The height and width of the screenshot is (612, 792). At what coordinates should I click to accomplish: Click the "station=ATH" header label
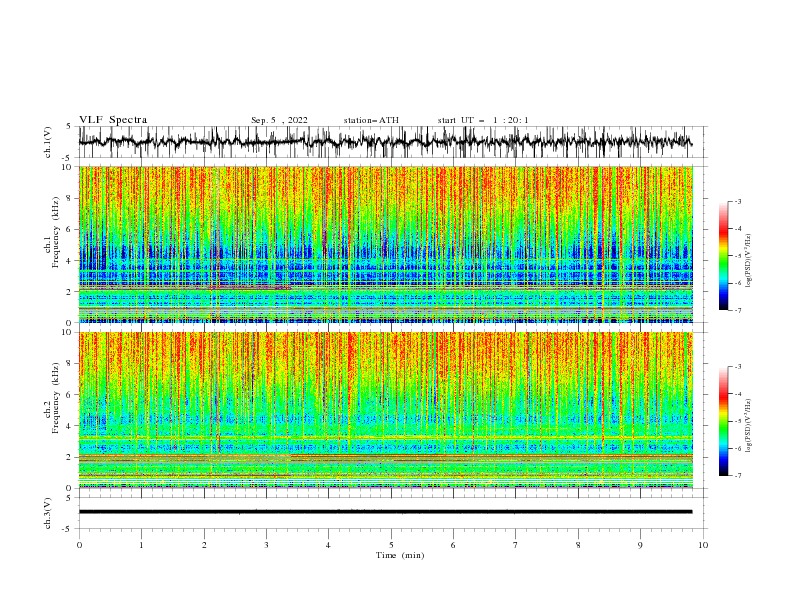[x=371, y=120]
